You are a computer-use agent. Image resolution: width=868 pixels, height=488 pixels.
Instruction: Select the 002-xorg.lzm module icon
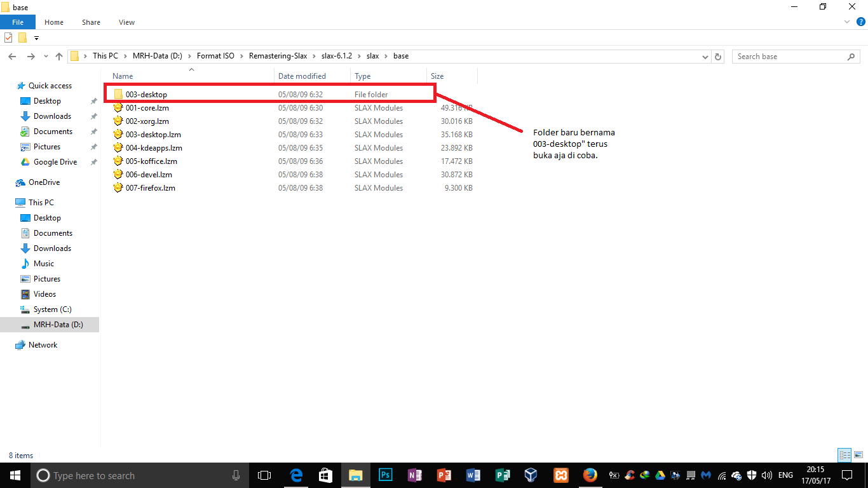pyautogui.click(x=118, y=121)
